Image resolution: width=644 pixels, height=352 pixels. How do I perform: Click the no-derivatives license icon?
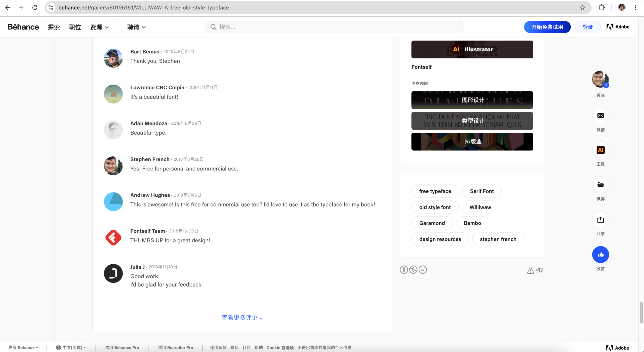pos(423,270)
